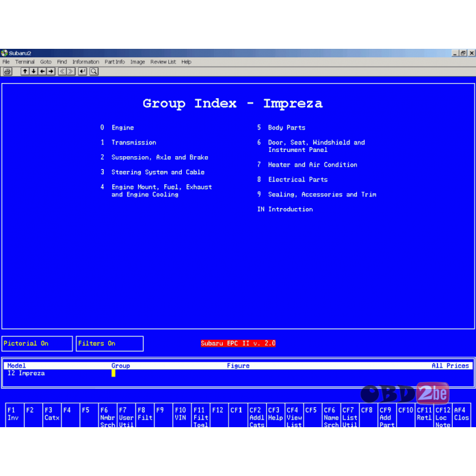
Task: Click the F1 Inv function key
Action: pyautogui.click(x=15, y=415)
